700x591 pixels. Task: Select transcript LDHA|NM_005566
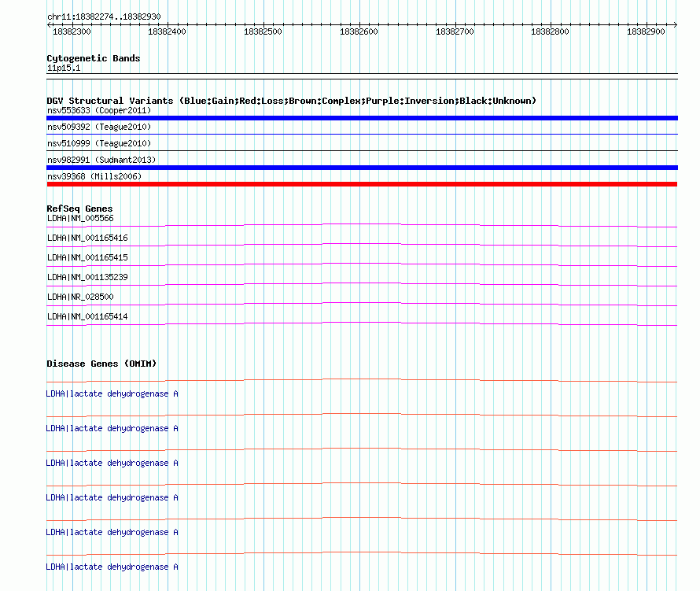[80, 219]
